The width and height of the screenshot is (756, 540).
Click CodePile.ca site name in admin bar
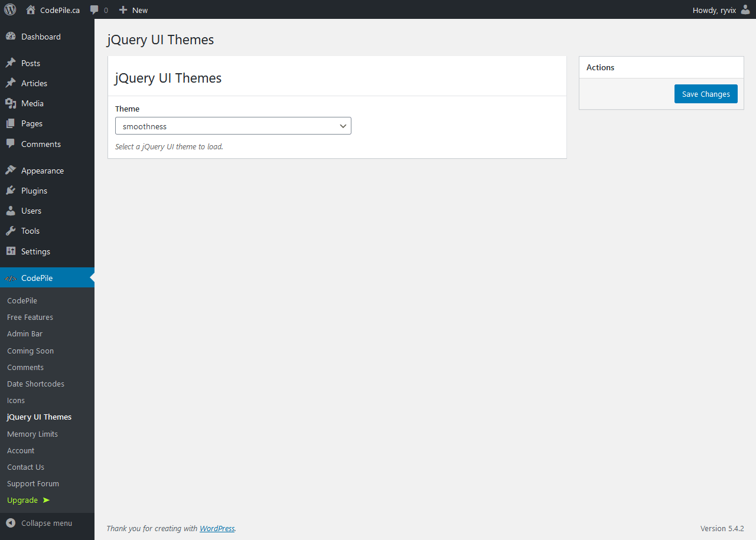click(60, 10)
